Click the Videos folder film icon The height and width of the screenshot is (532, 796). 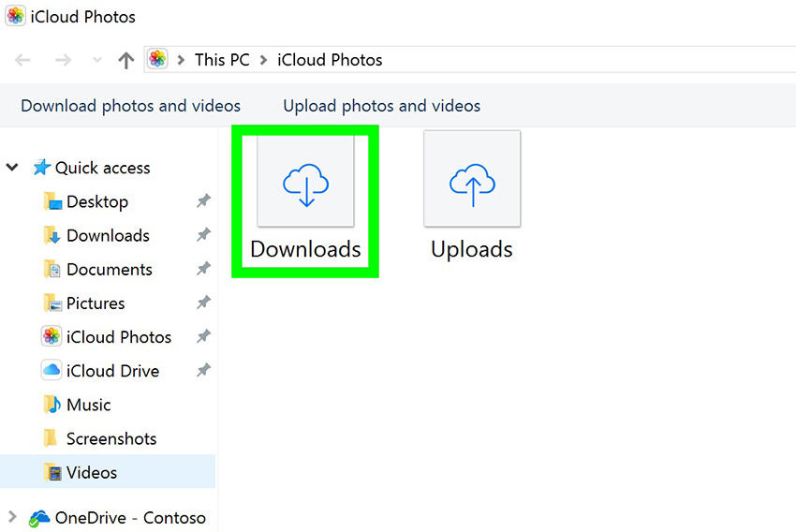tap(52, 473)
